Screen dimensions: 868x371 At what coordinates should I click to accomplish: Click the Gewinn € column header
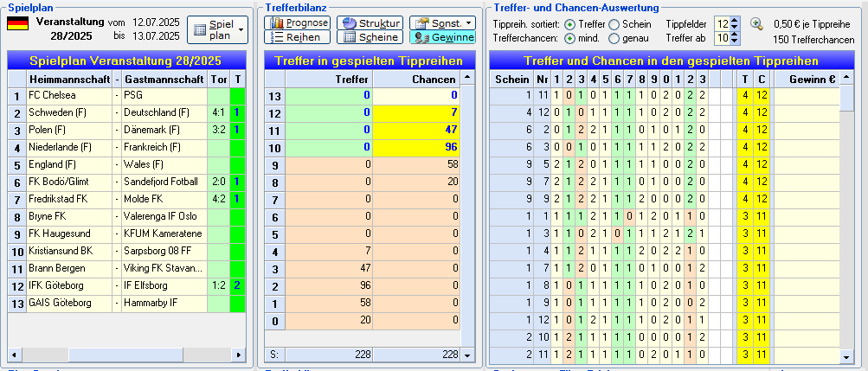807,80
